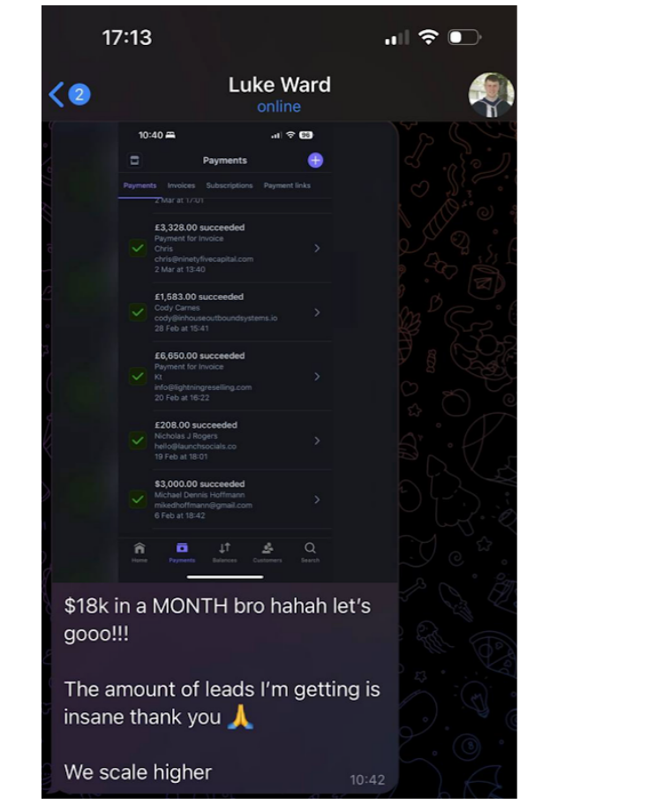The image size is (648, 812).
Task: Open the Home icon in bottom bar
Action: click(x=139, y=552)
